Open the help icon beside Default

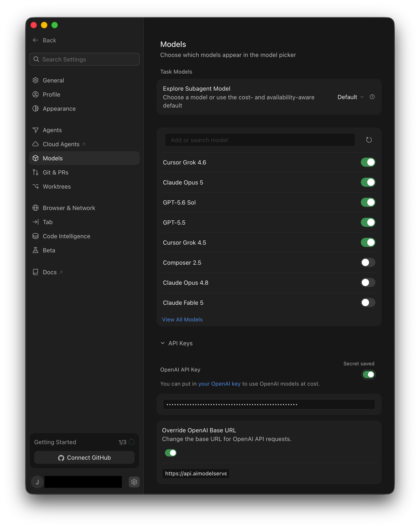pos(372,97)
